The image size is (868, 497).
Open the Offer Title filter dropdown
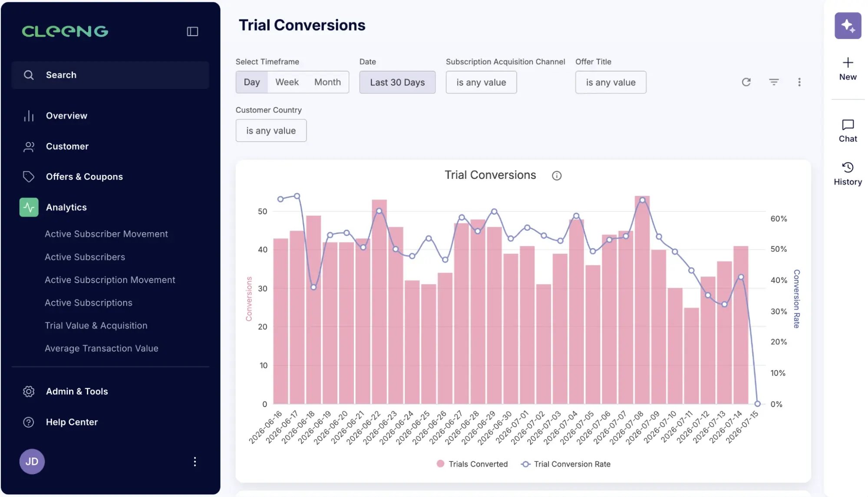[x=611, y=82]
